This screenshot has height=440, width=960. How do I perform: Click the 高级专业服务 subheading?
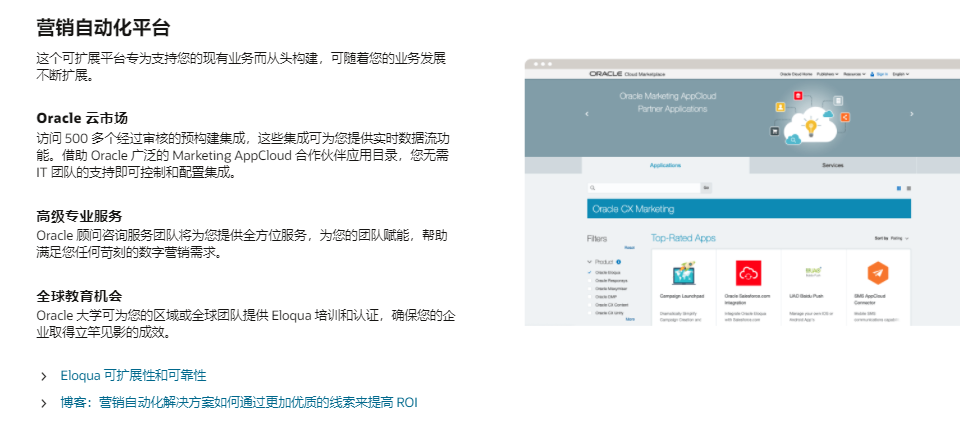coord(79,216)
